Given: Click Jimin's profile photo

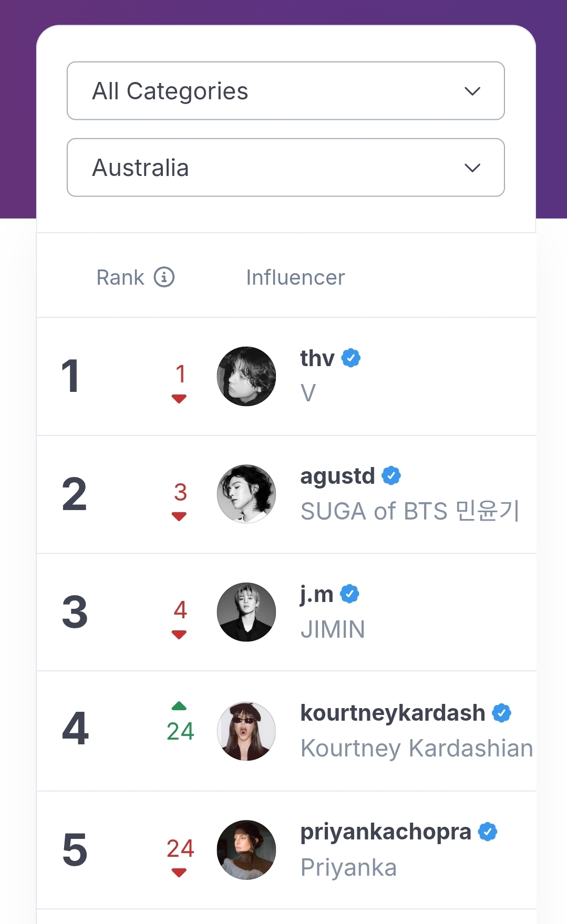Looking at the screenshot, I should 246,612.
